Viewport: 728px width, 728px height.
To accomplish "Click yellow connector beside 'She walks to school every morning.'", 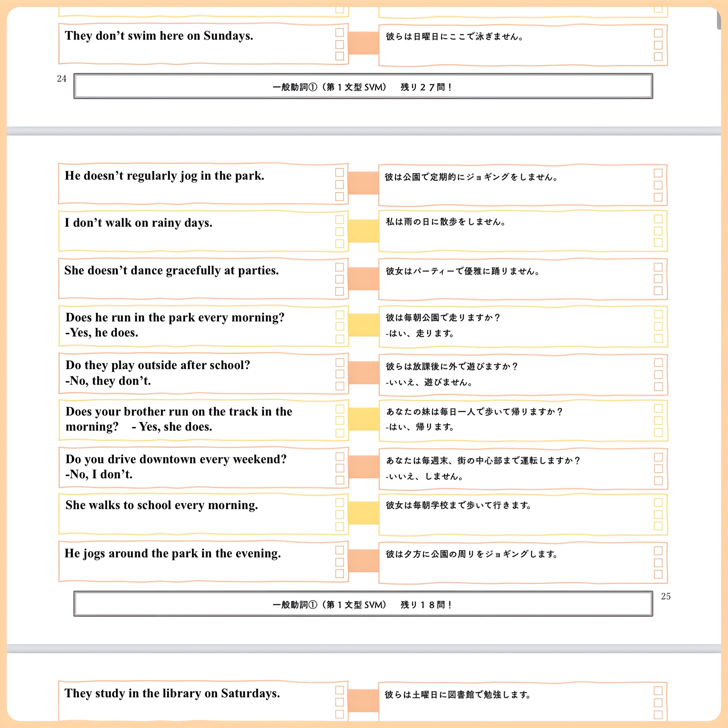I will (x=363, y=513).
